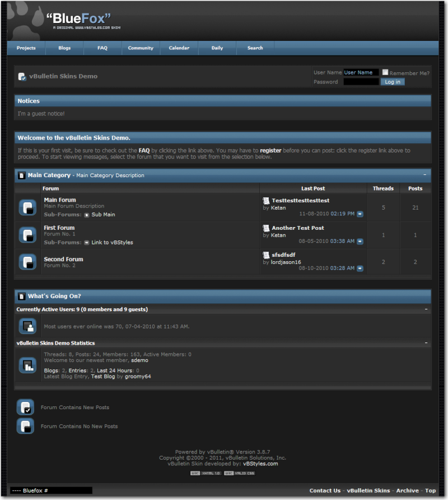Click the W3C Valid CSS badge

(239, 473)
